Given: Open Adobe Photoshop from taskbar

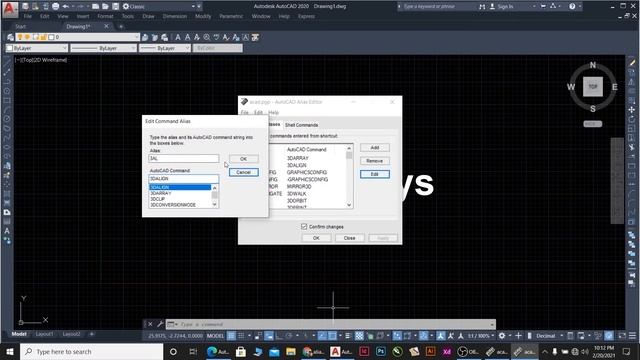Looking at the screenshot, I should (380, 351).
